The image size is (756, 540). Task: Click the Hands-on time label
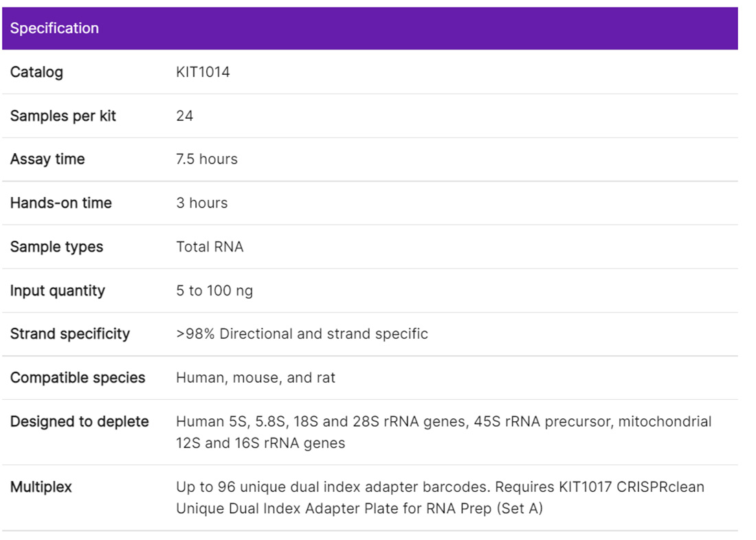click(60, 203)
